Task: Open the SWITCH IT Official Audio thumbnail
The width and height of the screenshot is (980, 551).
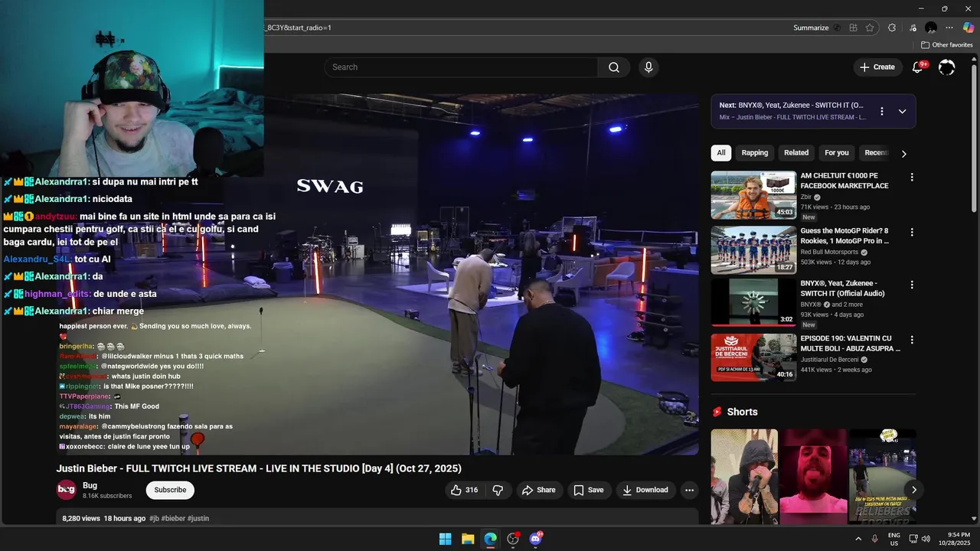Action: click(753, 303)
